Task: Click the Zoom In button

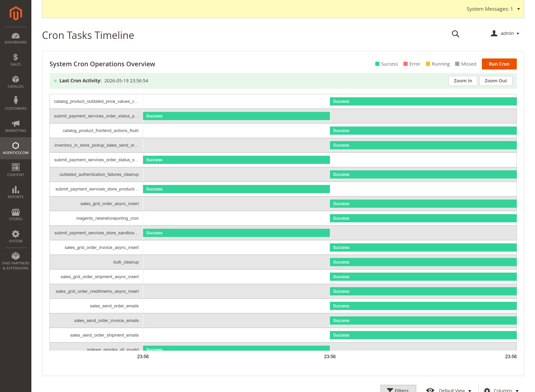Action: click(463, 81)
